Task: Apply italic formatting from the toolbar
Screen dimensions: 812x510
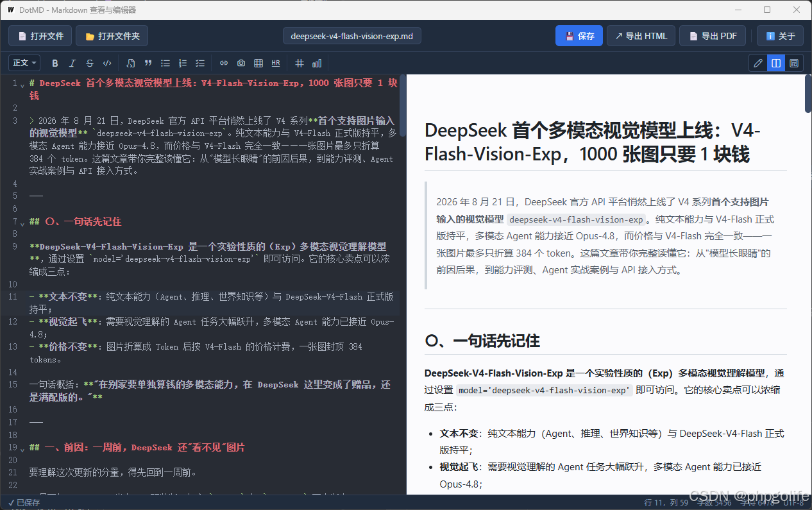Action: point(72,63)
